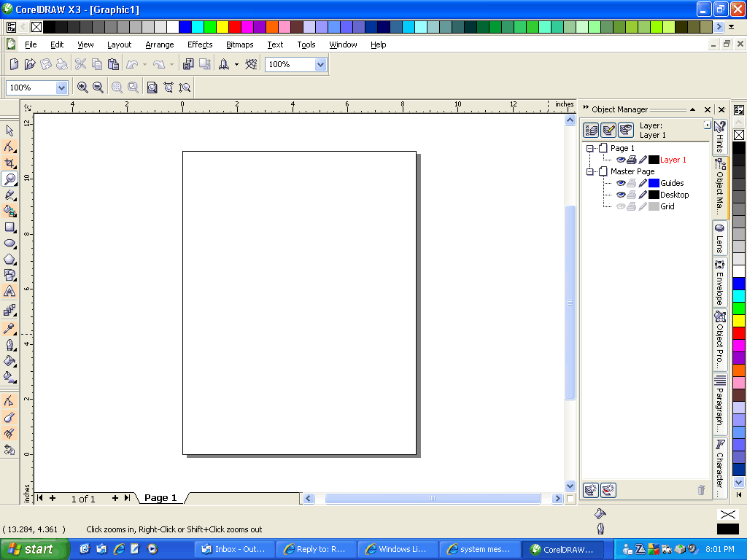747x560 pixels.
Task: Expand the top color palette arrow
Action: point(731,27)
